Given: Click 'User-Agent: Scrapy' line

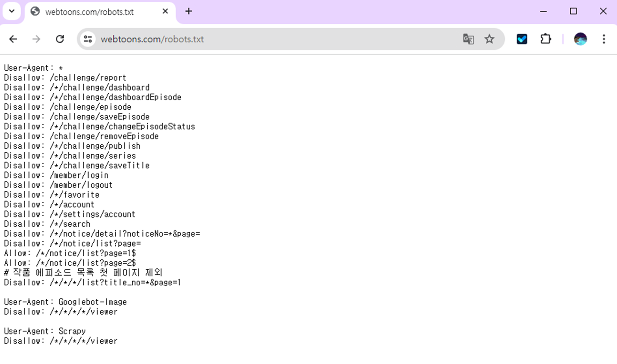Looking at the screenshot, I should coord(45,331).
